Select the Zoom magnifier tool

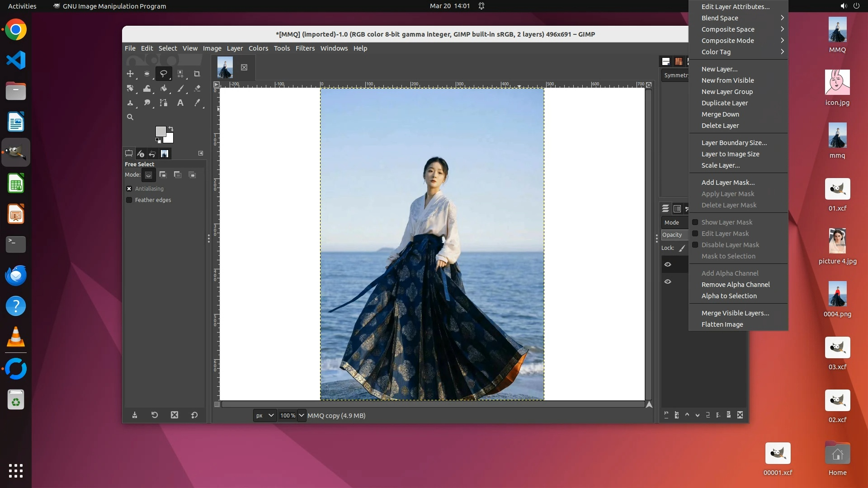pos(130,117)
